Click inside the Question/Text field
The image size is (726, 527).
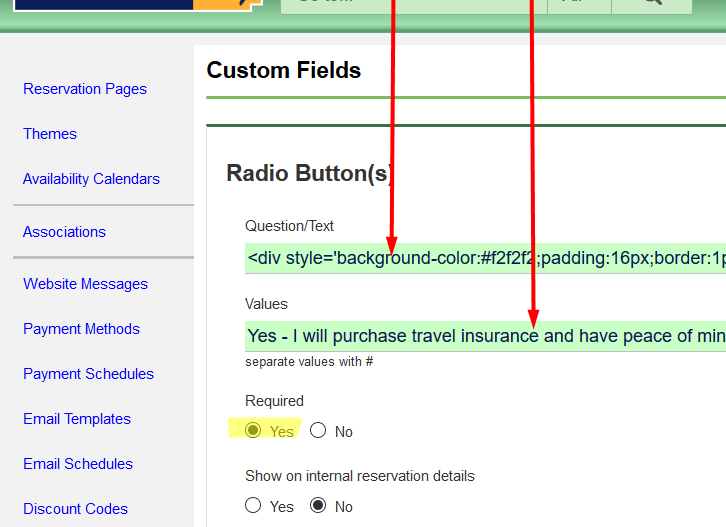[485, 258]
